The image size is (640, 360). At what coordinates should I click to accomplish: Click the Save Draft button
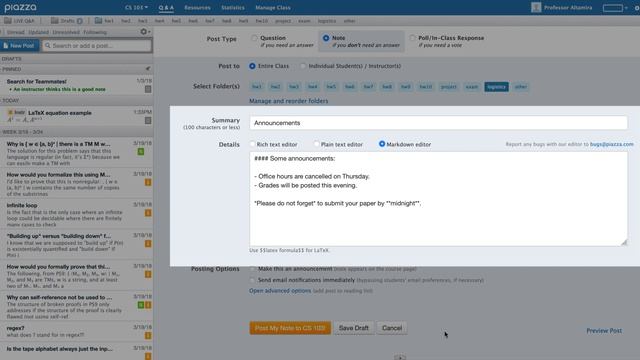pos(353,328)
